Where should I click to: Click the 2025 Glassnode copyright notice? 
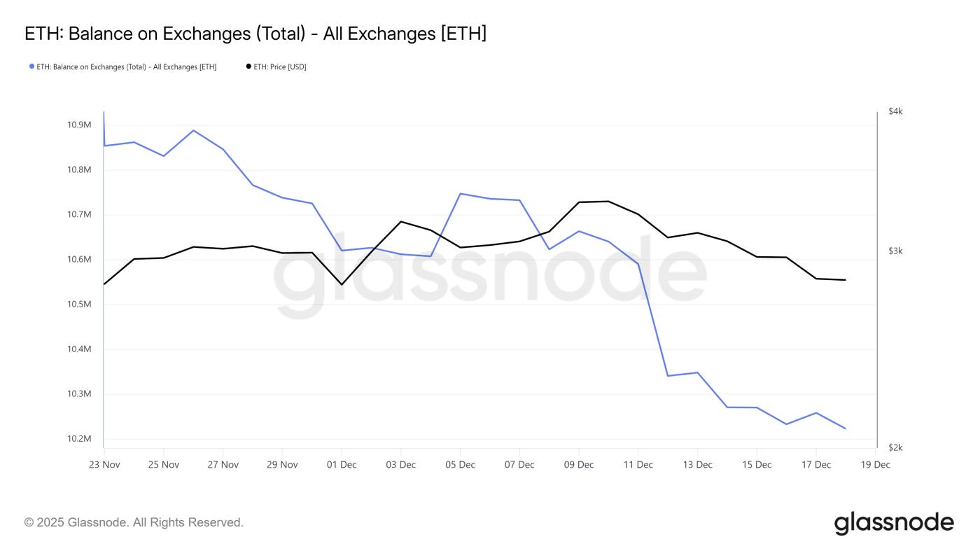[x=134, y=522]
